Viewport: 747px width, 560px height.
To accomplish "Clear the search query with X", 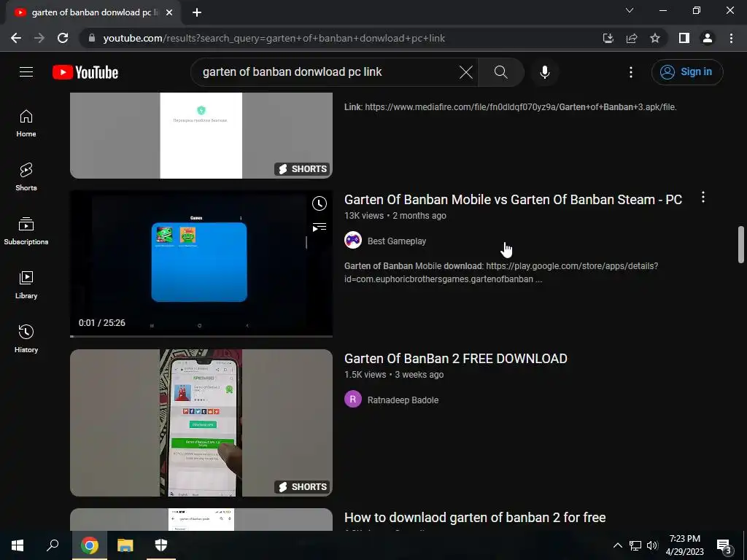I will coord(466,72).
